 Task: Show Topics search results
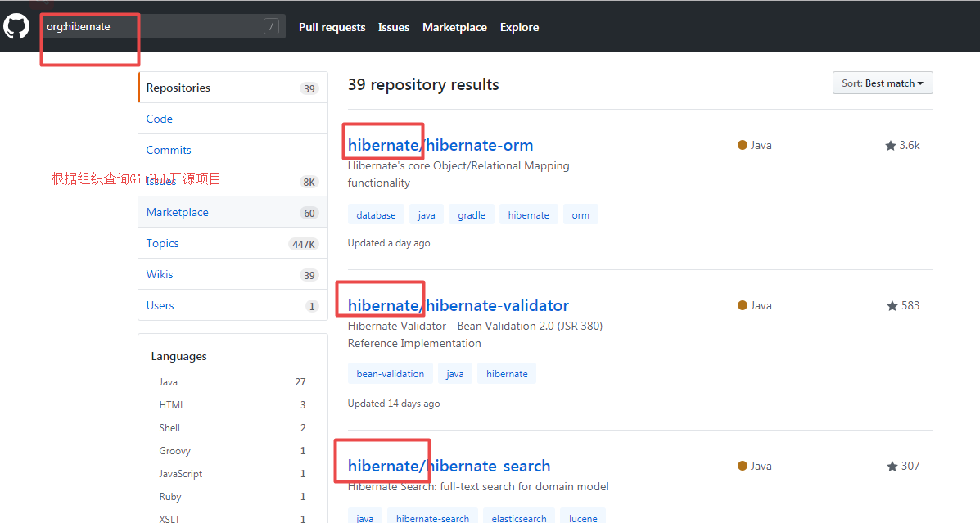click(x=162, y=243)
